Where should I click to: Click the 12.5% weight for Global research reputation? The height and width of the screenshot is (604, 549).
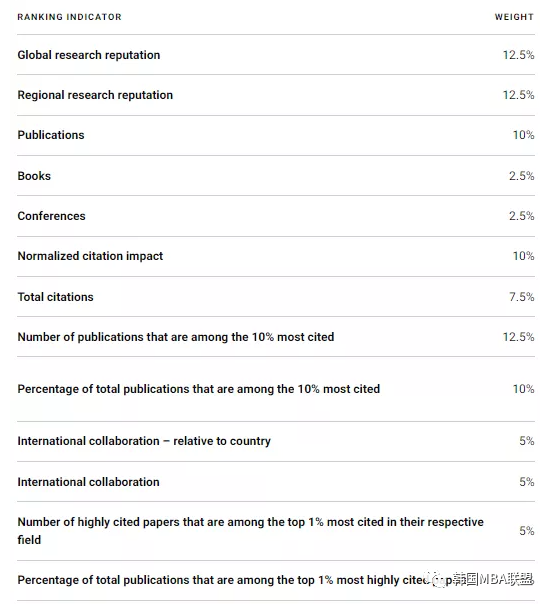(x=519, y=55)
